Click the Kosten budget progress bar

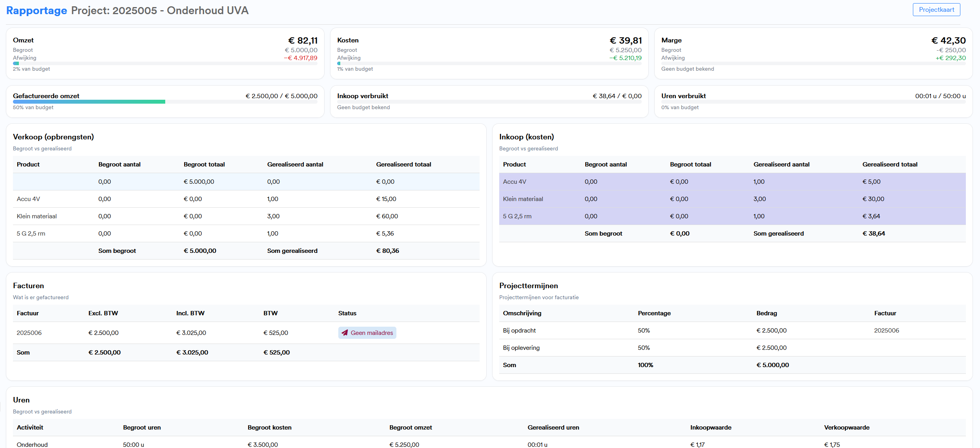(489, 63)
